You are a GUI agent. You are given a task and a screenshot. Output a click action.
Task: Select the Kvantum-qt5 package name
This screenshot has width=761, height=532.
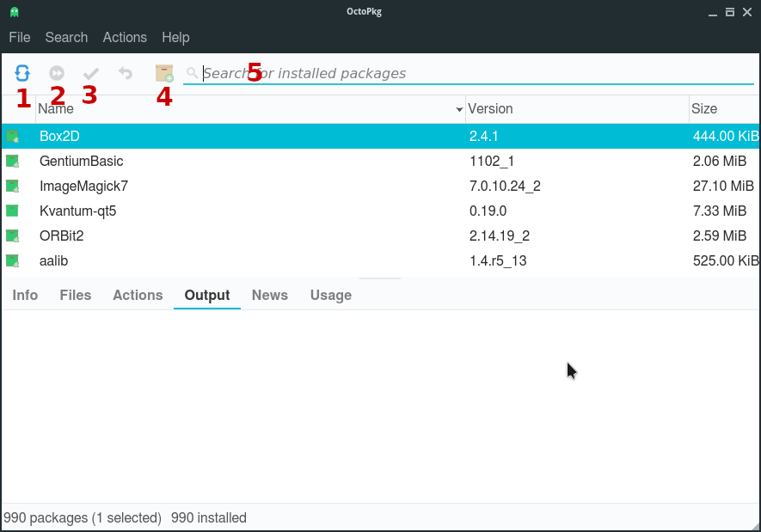77,211
